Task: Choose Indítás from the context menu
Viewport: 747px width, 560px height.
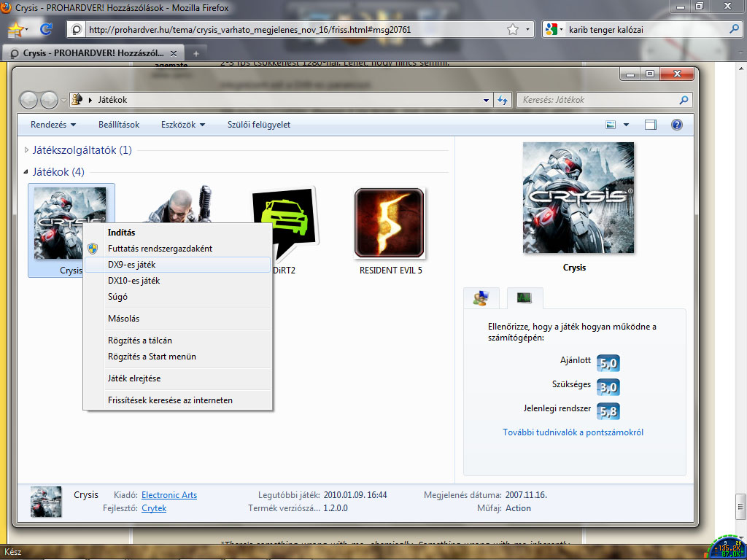Action: coord(178,233)
